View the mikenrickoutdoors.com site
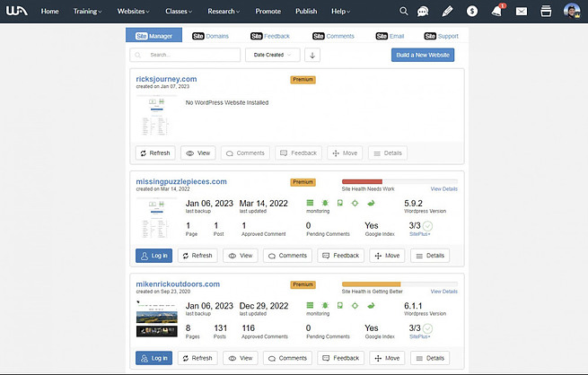 coord(241,358)
